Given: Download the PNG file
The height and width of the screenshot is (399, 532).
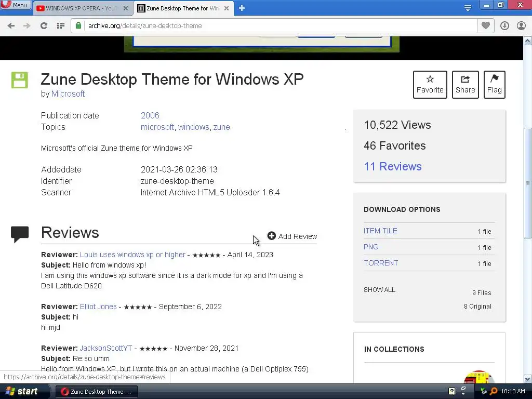Looking at the screenshot, I should pos(371,247).
